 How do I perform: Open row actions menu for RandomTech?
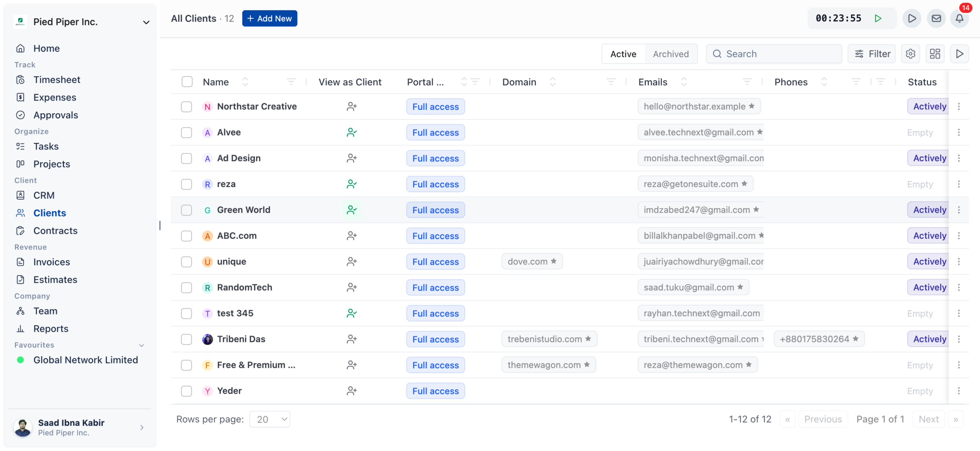[959, 287]
